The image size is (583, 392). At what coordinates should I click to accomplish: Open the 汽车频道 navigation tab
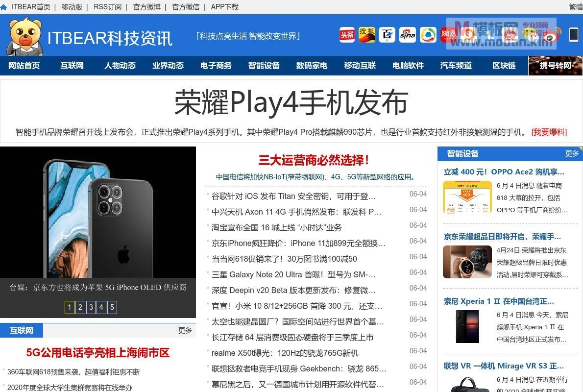click(456, 66)
